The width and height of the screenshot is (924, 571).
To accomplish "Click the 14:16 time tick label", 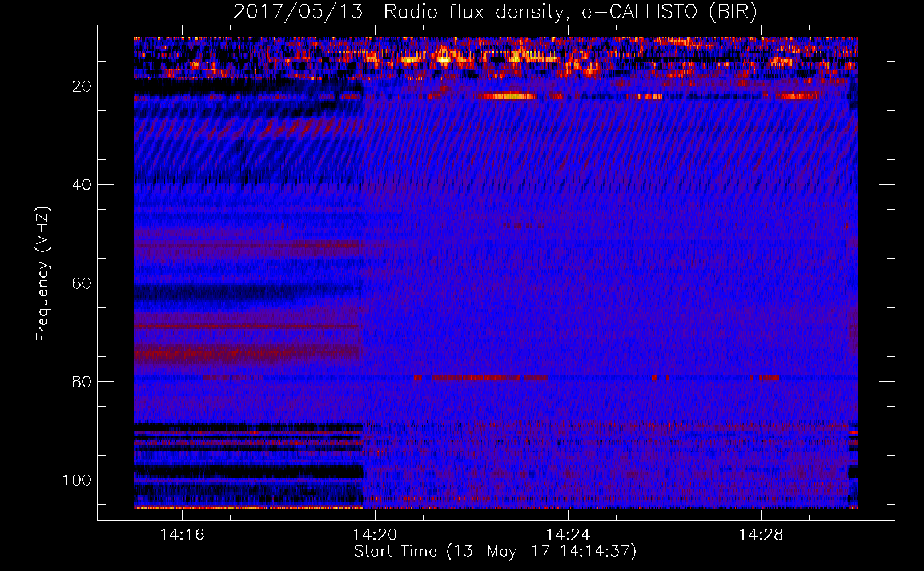I will click(182, 535).
